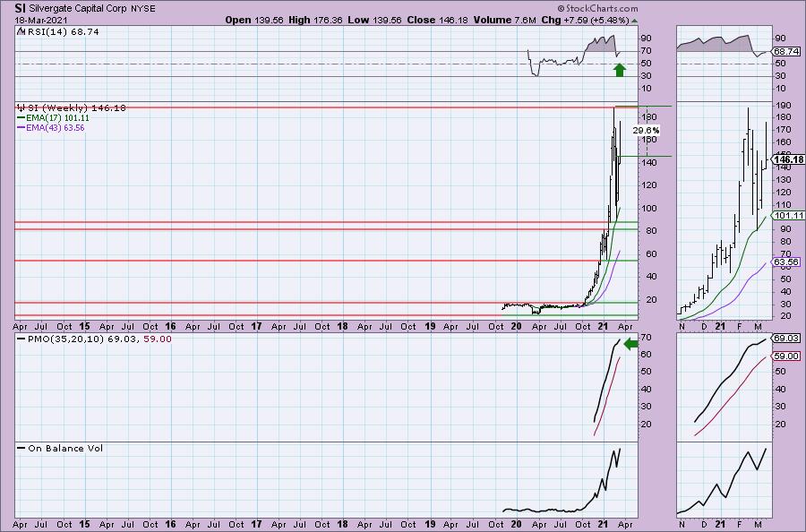This screenshot has width=806, height=532.
Task: Click the 29.6% percentage annotation label
Action: point(646,131)
